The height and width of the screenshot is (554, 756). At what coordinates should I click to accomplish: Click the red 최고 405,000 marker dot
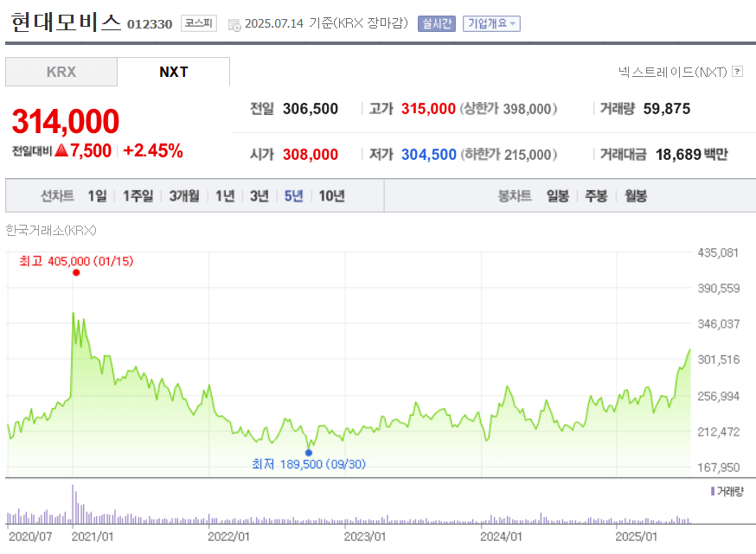click(76, 272)
